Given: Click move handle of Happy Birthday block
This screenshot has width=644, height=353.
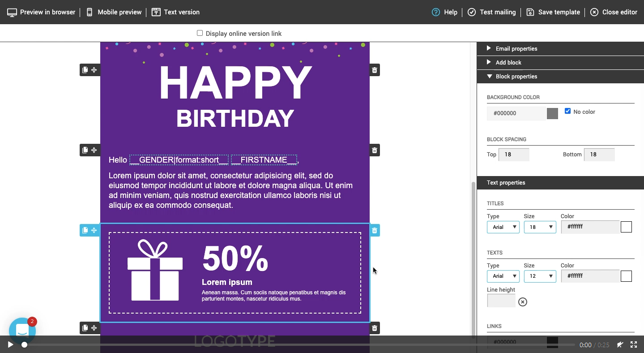Looking at the screenshot, I should coord(94,70).
